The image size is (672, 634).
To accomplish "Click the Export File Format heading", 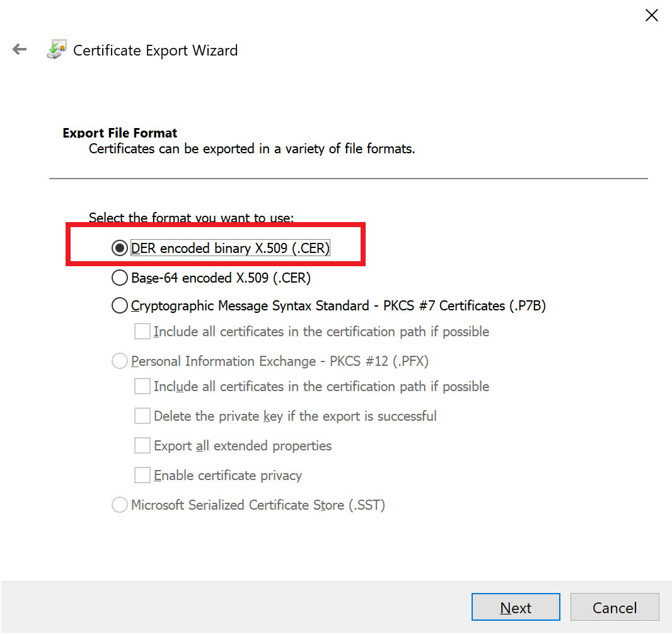I will (x=119, y=132).
